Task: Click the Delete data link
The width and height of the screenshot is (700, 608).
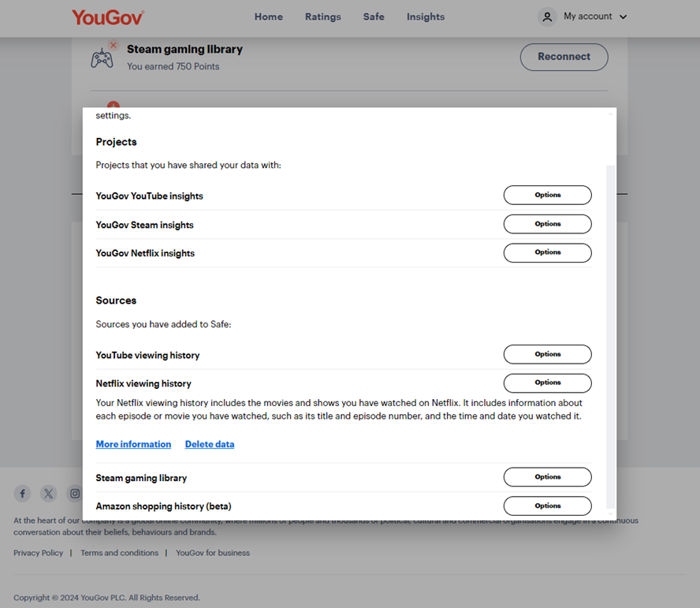Action: click(210, 444)
